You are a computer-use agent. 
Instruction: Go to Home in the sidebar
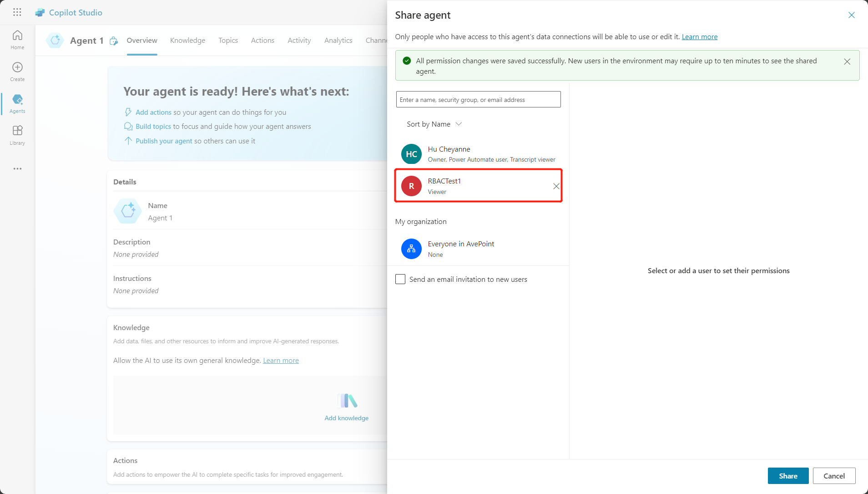pos(17,40)
